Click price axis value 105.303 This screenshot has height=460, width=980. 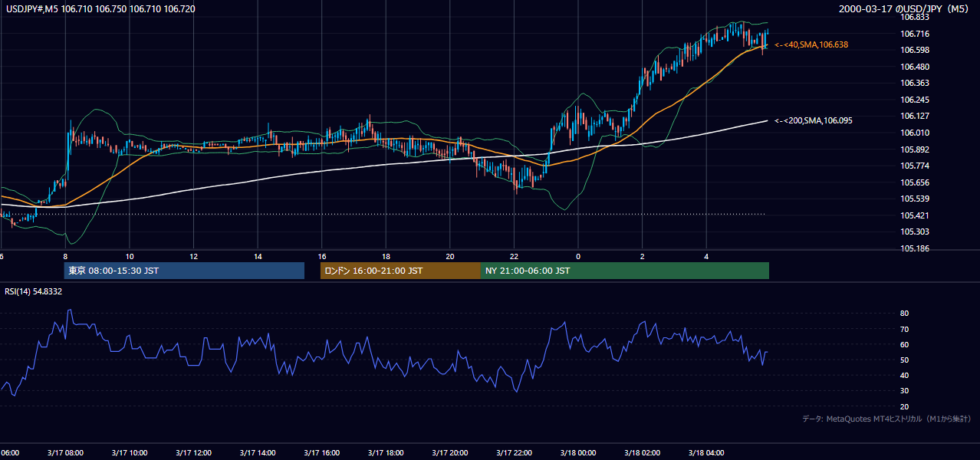click(914, 232)
